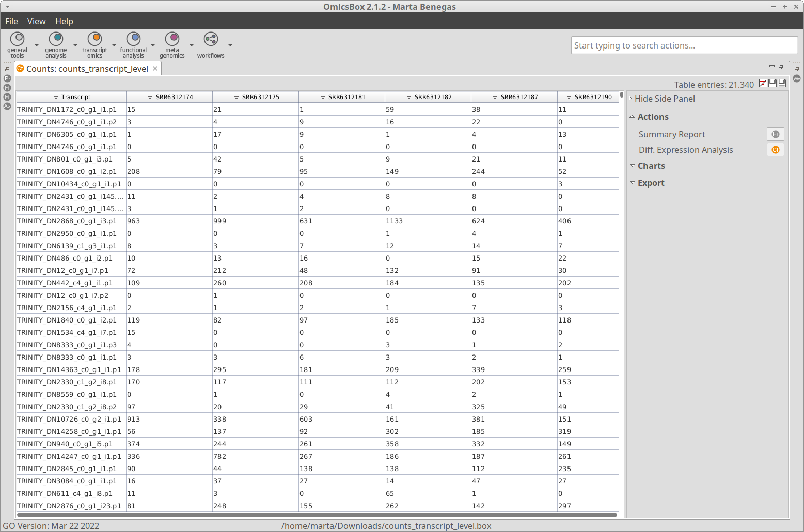Click the Ht Summary Report icon button
The height and width of the screenshot is (532, 804).
775,134
